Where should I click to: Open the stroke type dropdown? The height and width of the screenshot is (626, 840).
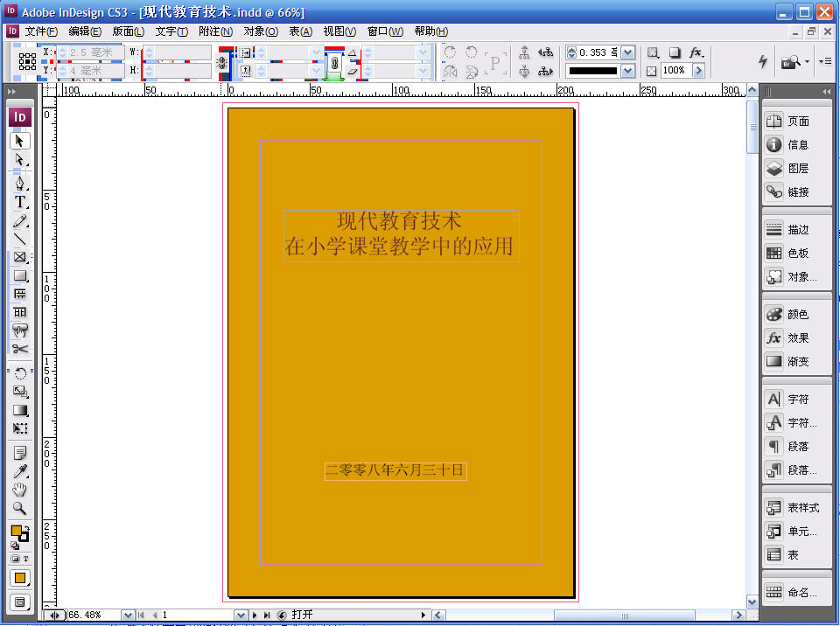(x=628, y=71)
